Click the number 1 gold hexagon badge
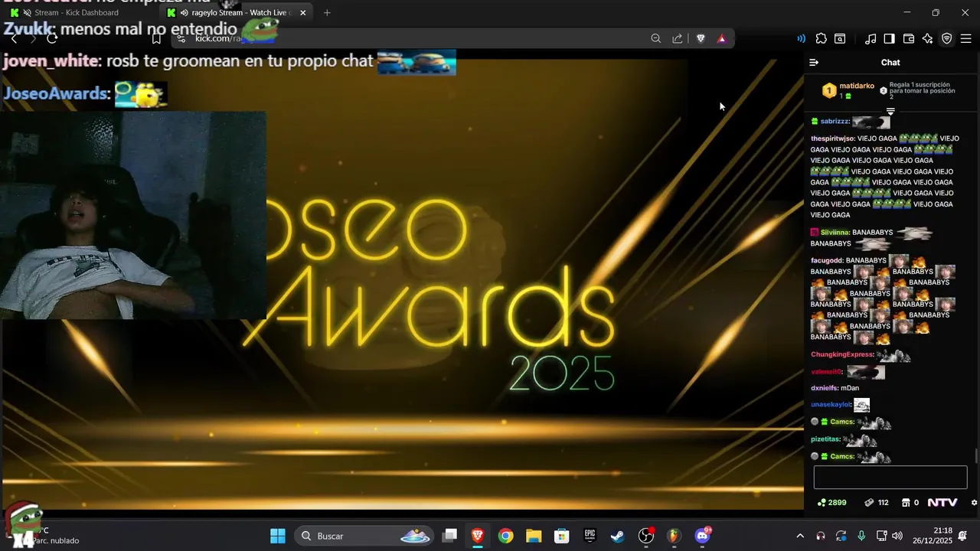The image size is (980, 551). click(x=829, y=91)
